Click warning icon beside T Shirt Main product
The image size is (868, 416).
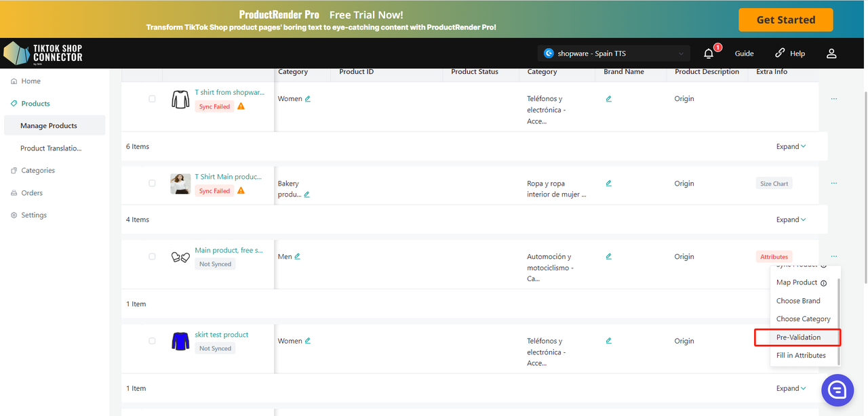click(x=241, y=191)
